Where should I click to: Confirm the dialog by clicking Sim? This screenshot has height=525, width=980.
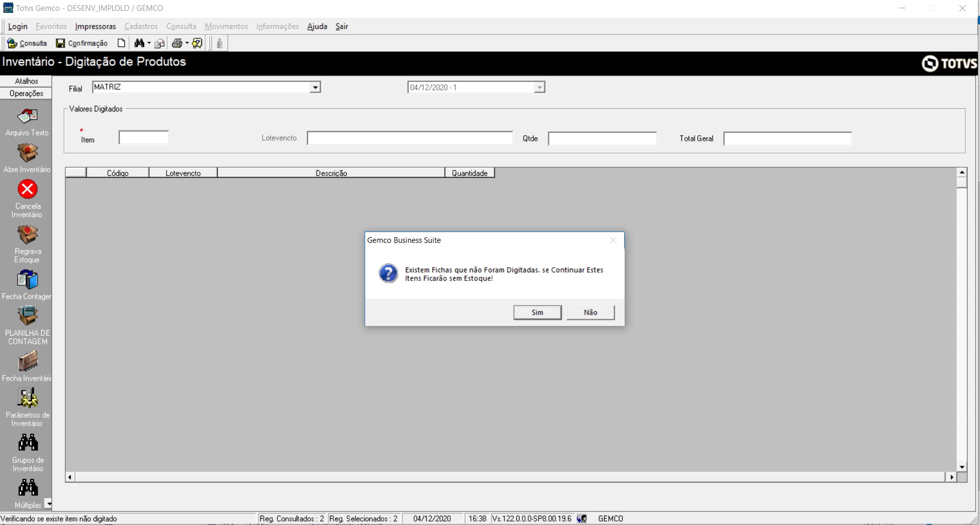tap(537, 313)
